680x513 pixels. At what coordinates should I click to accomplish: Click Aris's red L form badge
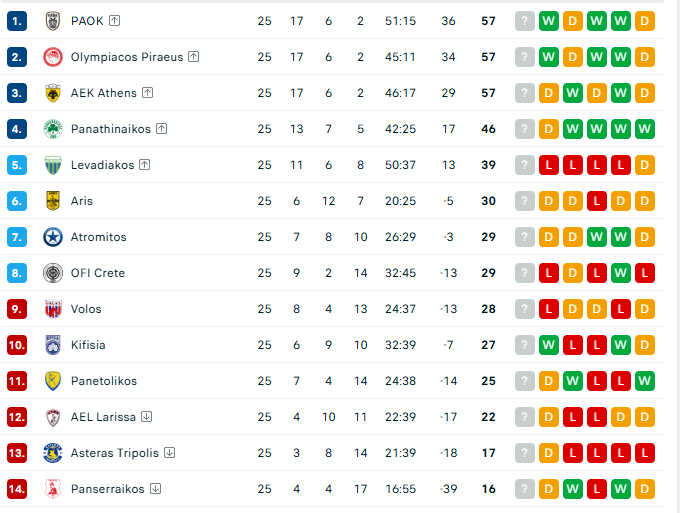[x=597, y=201]
